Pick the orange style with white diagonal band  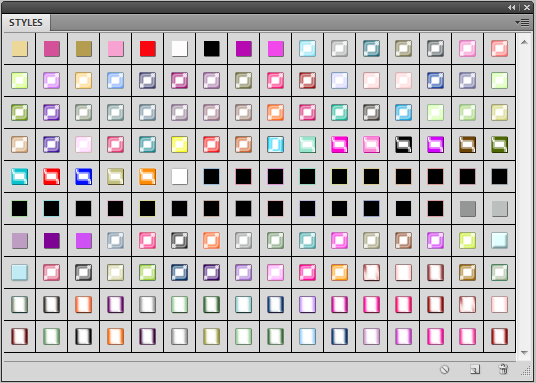click(x=148, y=176)
